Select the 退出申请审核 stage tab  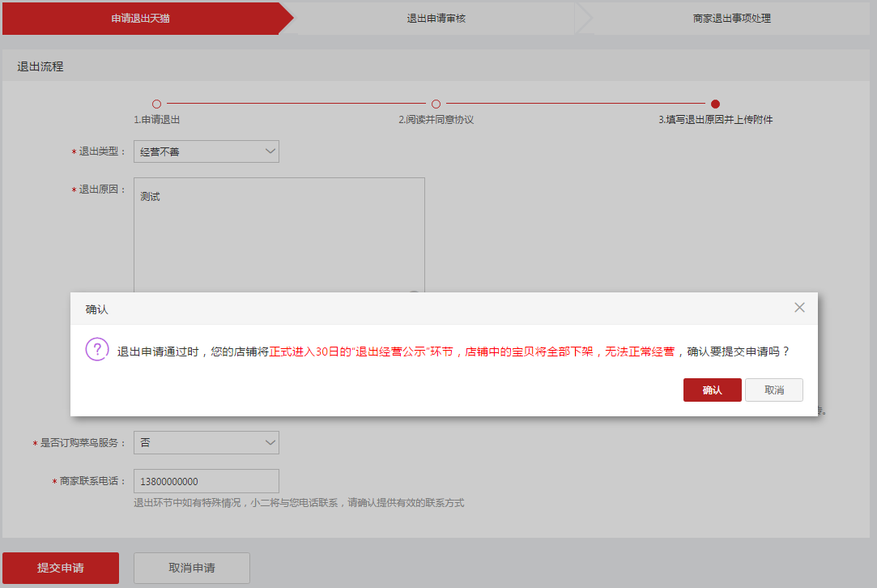[x=436, y=19]
